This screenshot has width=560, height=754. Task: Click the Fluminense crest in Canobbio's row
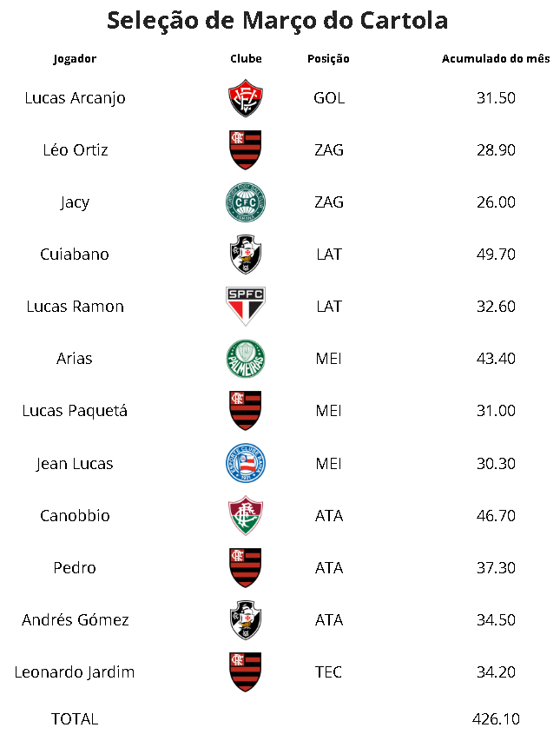[x=246, y=516]
